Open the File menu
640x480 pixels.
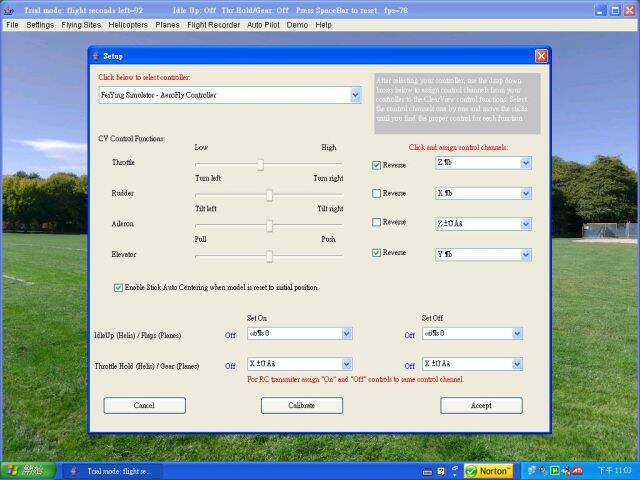pos(12,25)
